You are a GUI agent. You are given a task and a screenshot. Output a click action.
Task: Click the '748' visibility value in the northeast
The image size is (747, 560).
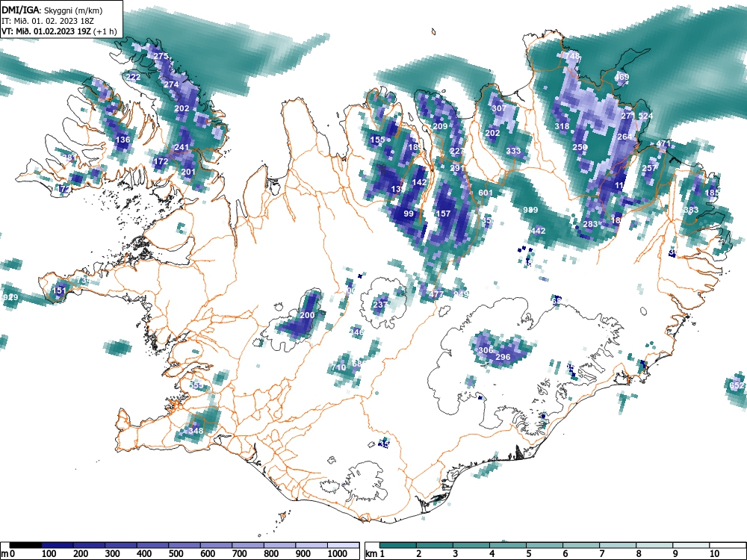pos(573,56)
